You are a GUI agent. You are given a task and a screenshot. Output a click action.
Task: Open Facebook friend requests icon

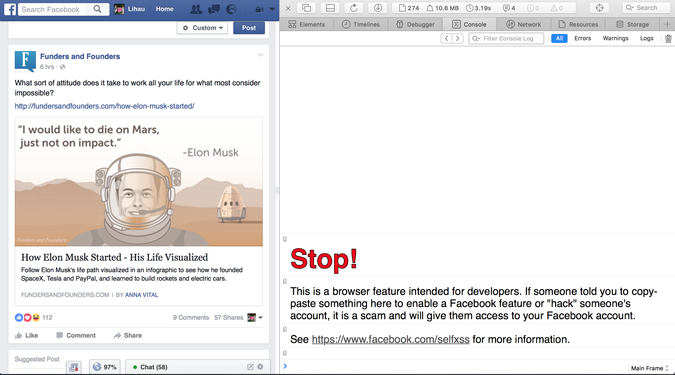[196, 9]
